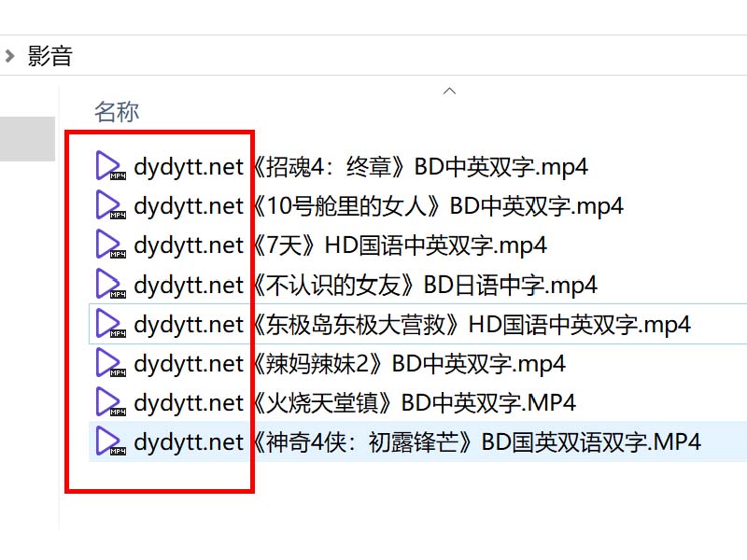Toggle sort order on 名称 column header
747x560 pixels.
[x=115, y=111]
